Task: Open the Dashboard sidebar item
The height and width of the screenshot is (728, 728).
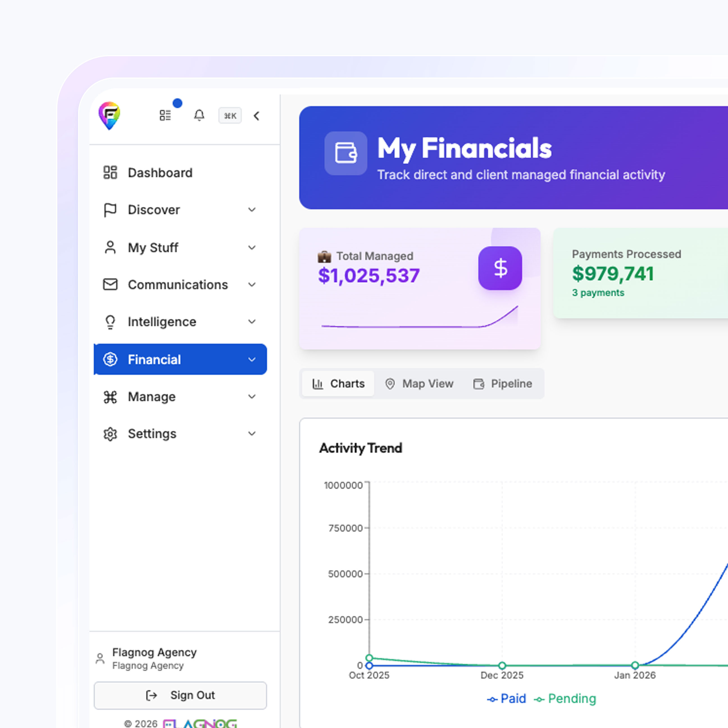Action: coord(160,172)
